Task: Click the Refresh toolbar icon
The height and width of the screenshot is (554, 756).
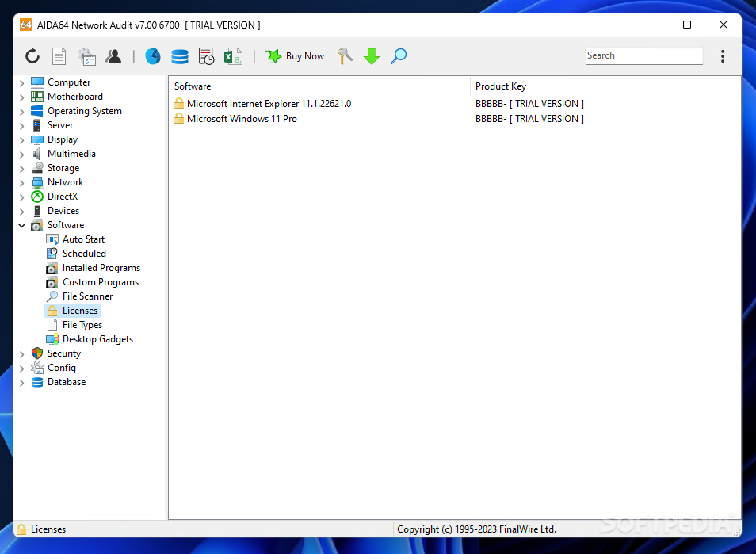Action: tap(32, 56)
